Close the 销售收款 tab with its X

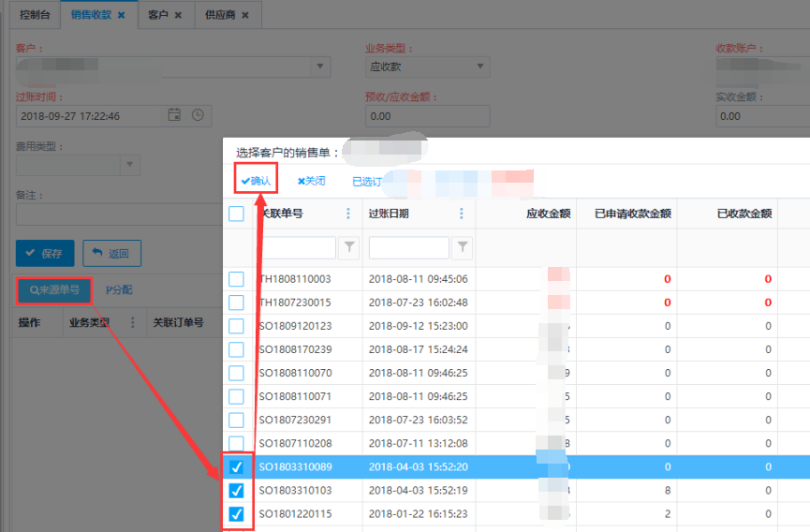point(121,16)
